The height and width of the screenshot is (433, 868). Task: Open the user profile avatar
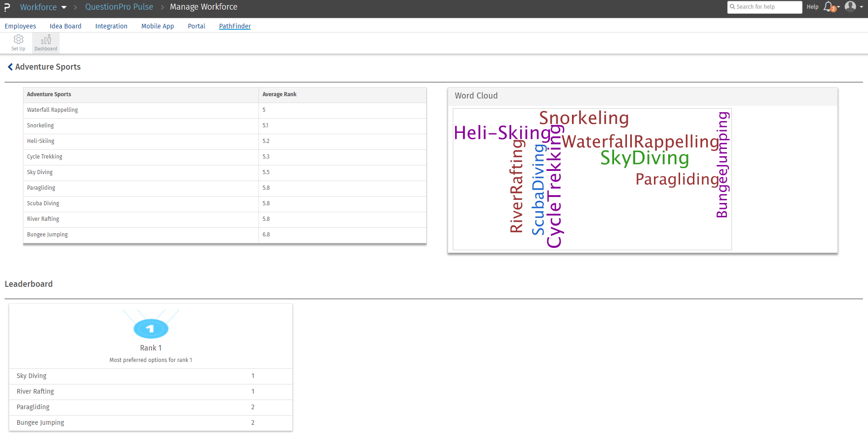click(x=850, y=6)
